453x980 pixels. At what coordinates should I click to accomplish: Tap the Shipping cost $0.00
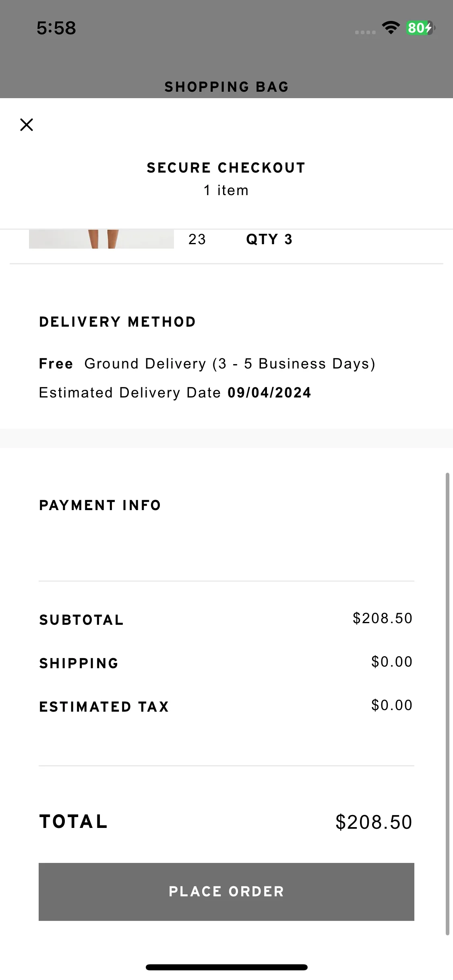pos(392,662)
